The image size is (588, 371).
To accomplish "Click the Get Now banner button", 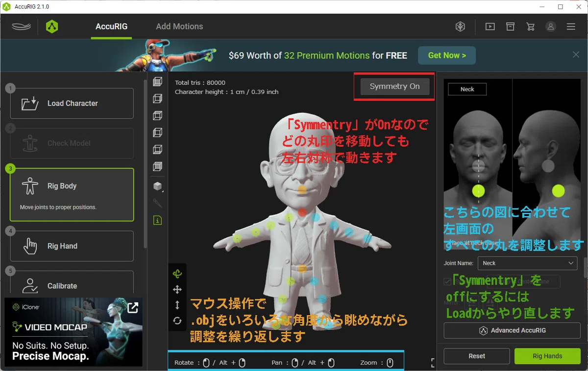I will pos(447,55).
